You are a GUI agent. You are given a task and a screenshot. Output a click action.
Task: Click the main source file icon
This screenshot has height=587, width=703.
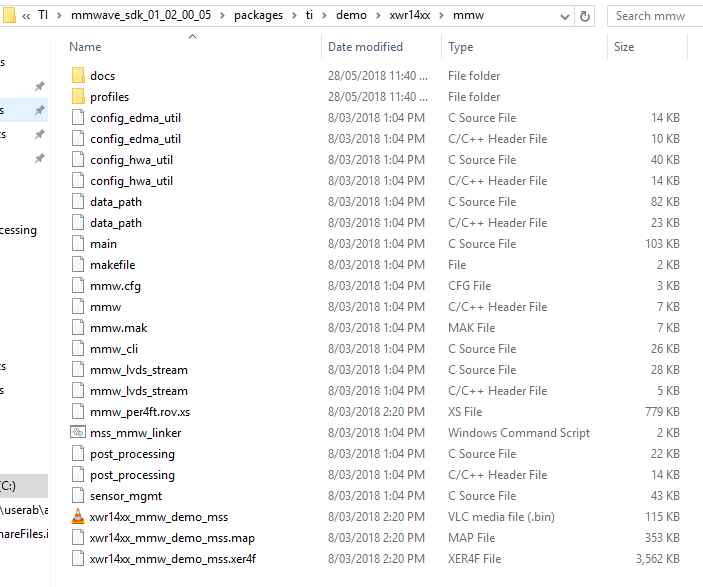[x=78, y=243]
